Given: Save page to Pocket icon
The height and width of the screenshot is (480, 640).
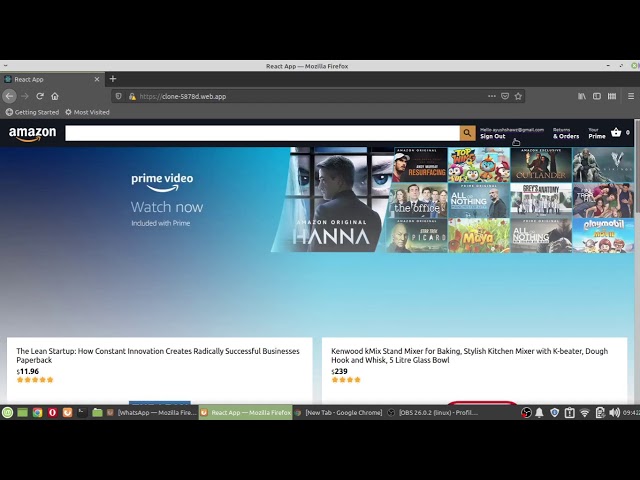Looking at the screenshot, I should point(505,96).
